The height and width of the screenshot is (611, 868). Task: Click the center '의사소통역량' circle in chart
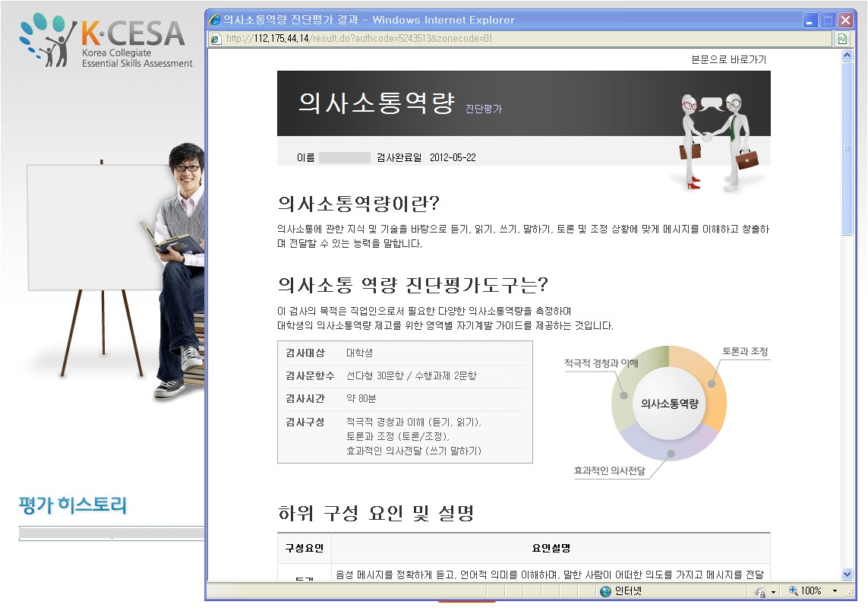[x=669, y=404]
